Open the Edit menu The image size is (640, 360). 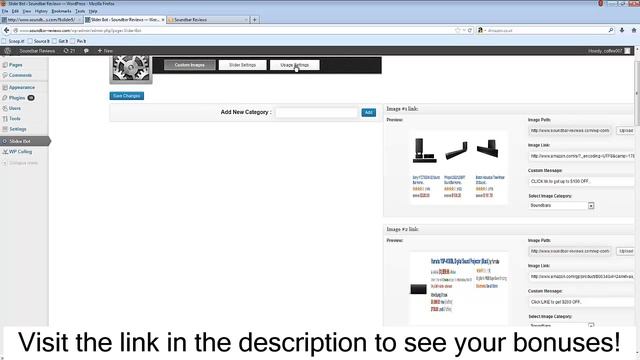coord(15,11)
